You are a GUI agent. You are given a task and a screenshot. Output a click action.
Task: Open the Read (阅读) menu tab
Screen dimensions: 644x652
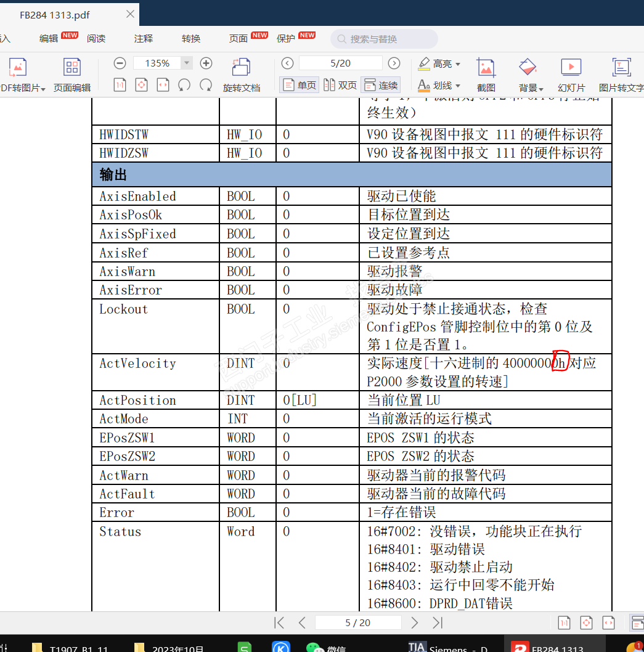[x=96, y=39]
